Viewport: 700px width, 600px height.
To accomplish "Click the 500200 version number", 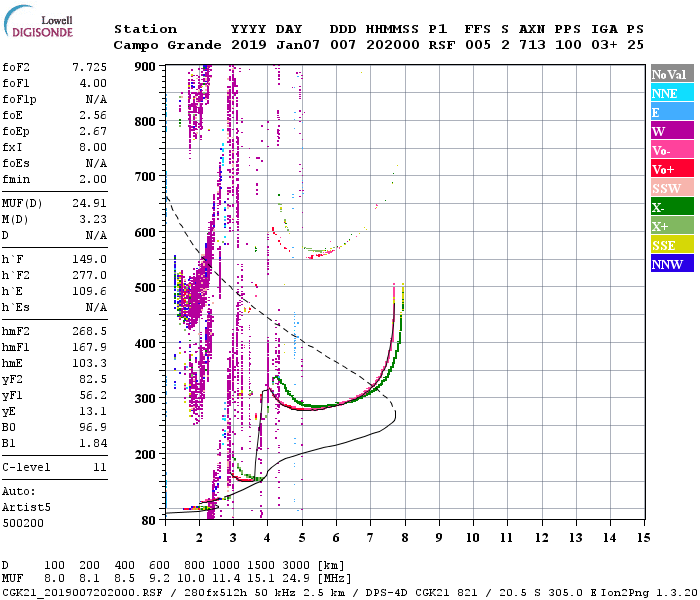I will coord(23,523).
